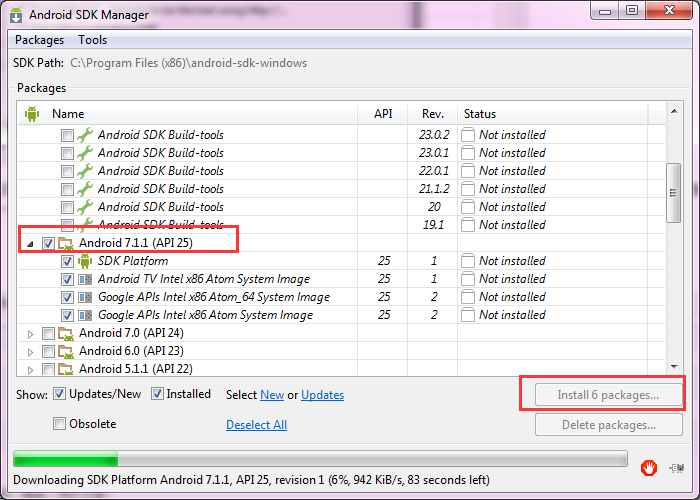Click the SDK Platform android robot icon
The width and height of the screenshot is (700, 500).
pos(85,261)
